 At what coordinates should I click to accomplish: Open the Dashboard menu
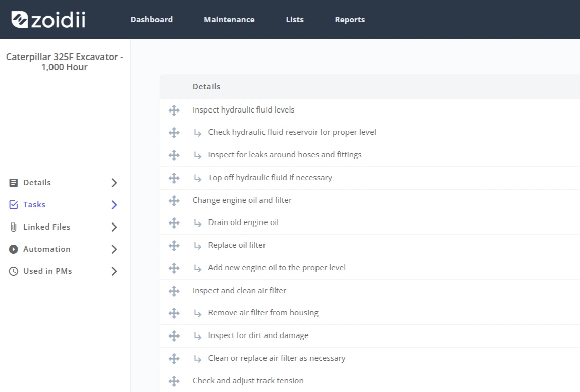151,20
